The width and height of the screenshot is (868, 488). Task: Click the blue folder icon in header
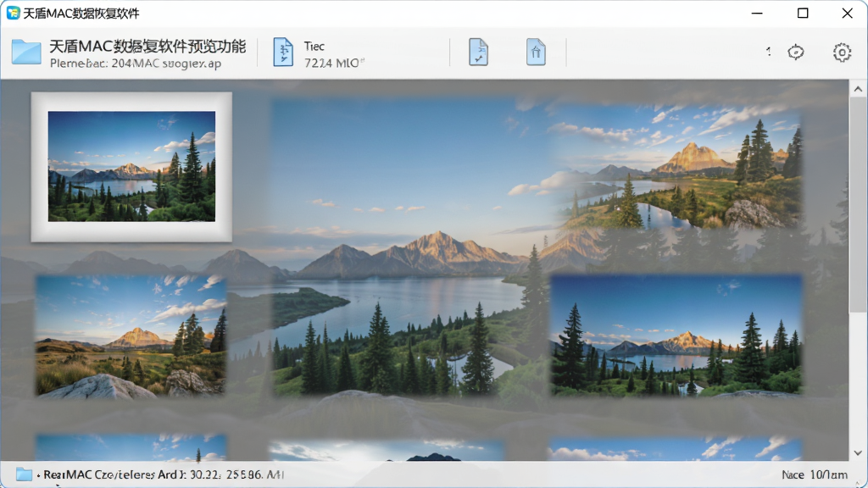click(26, 52)
